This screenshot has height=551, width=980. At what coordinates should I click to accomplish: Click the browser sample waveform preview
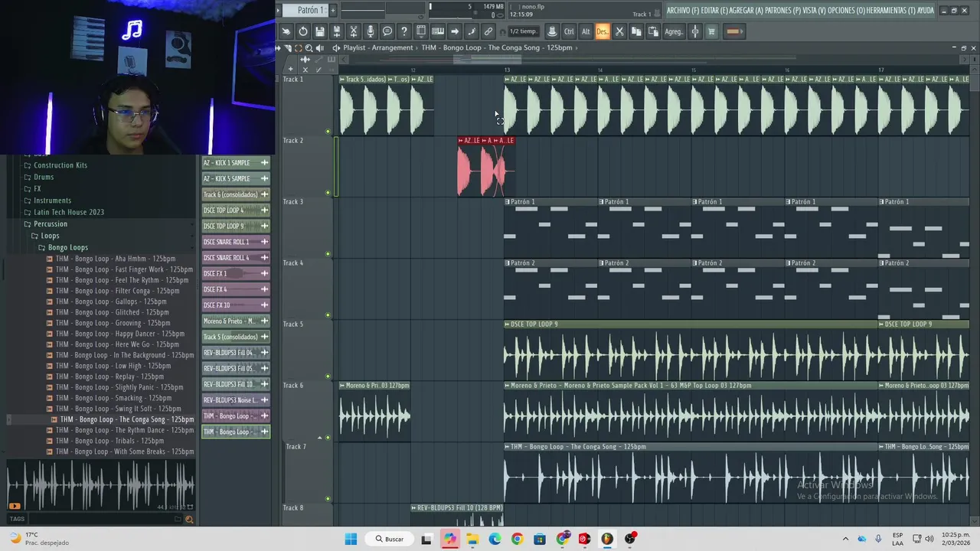tap(100, 484)
